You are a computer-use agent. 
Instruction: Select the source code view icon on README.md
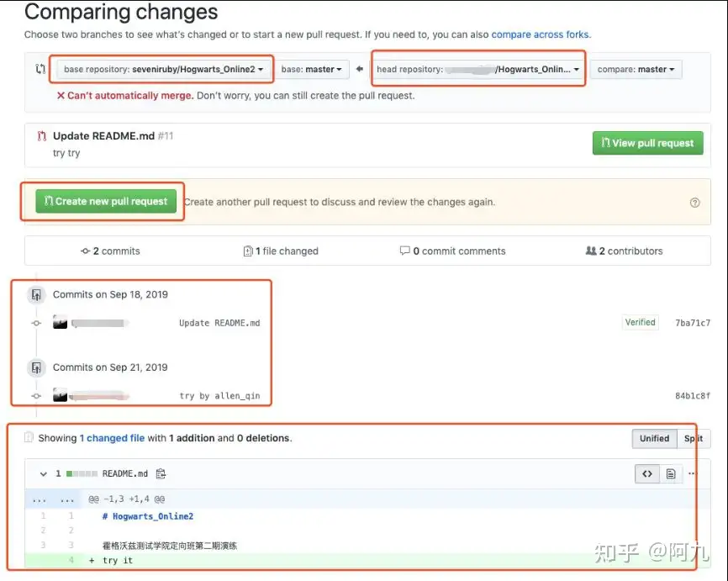click(x=646, y=473)
